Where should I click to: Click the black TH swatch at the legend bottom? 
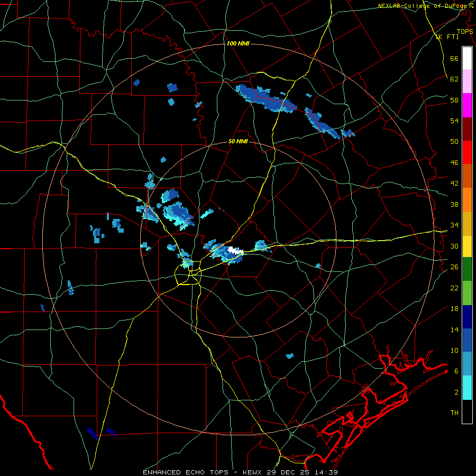click(x=467, y=411)
